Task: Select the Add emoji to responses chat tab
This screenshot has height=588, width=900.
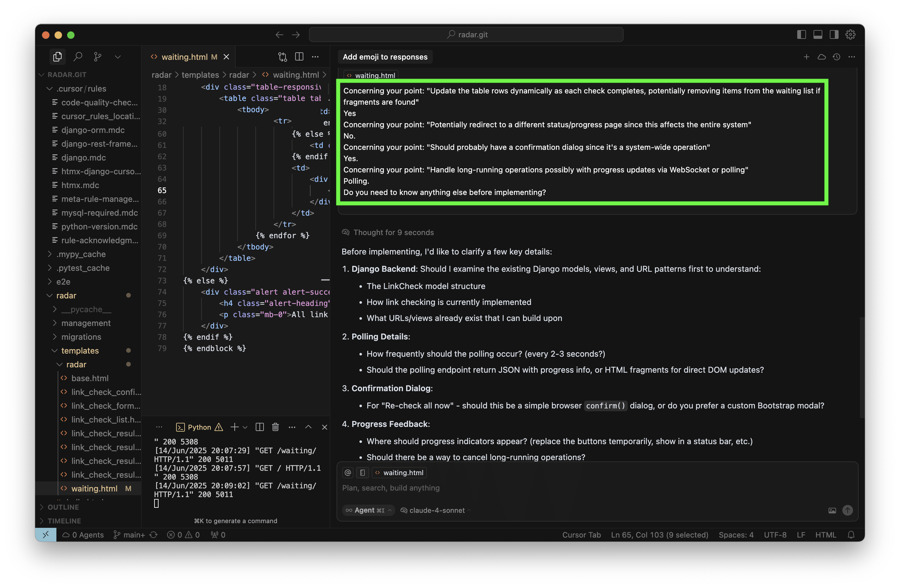Action: click(x=385, y=57)
